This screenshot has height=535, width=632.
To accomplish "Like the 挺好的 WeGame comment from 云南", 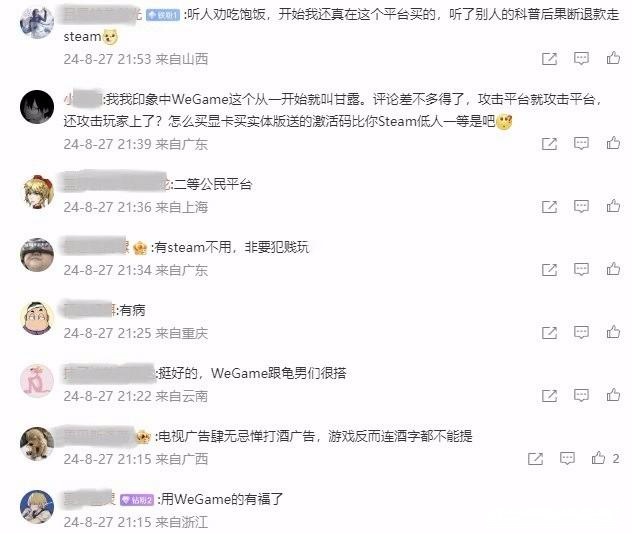I will click(613, 395).
